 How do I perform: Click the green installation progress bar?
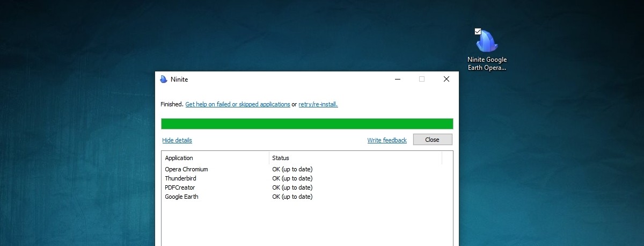click(x=307, y=124)
